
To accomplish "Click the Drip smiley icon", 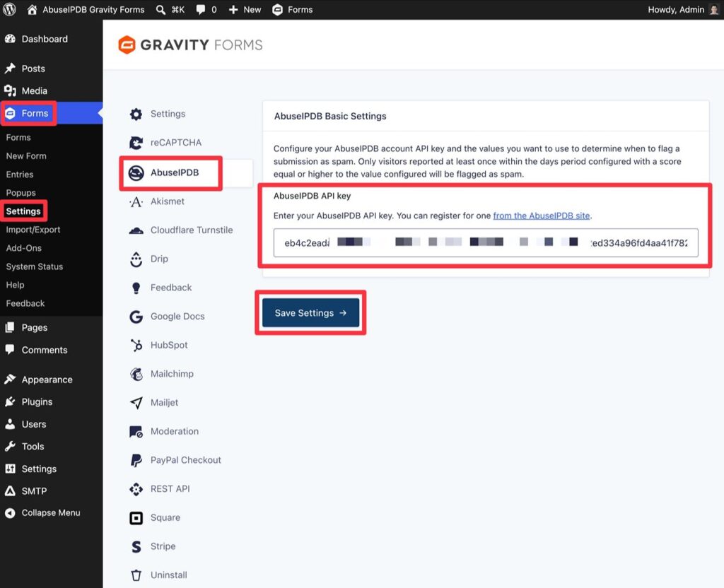I will tap(136, 259).
